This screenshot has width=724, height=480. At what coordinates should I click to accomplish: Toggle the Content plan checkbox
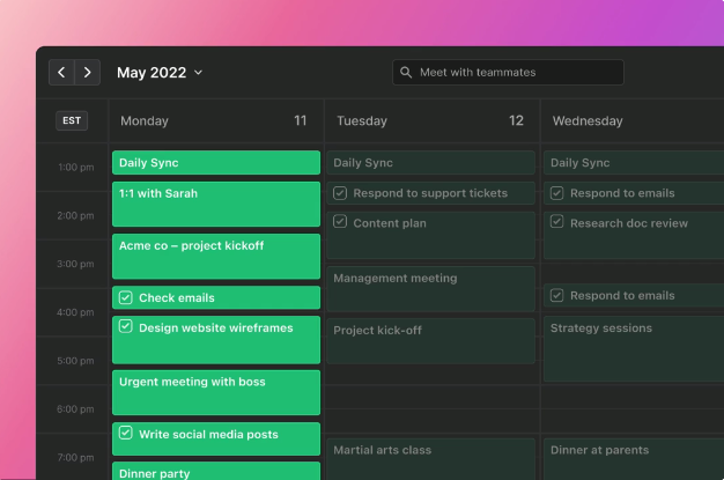pyautogui.click(x=340, y=223)
